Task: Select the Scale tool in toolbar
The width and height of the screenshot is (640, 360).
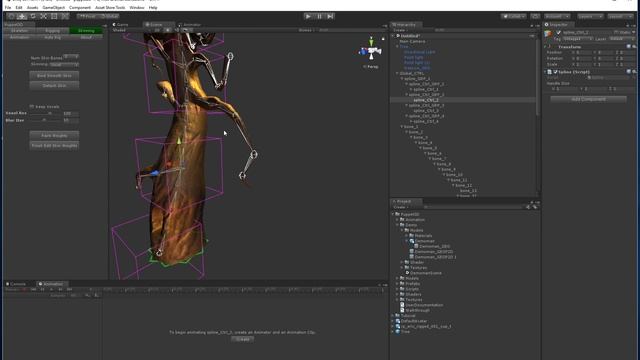Action: point(43,16)
